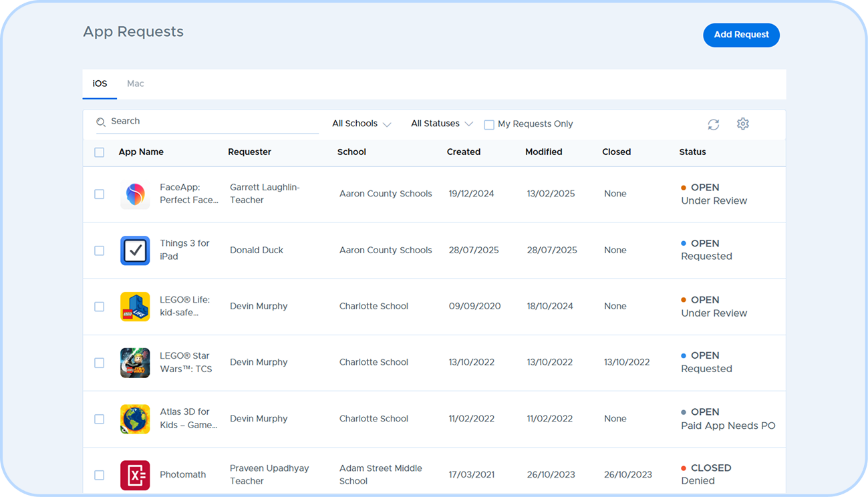Sort by the App Name column header
The image size is (868, 497).
click(x=141, y=152)
